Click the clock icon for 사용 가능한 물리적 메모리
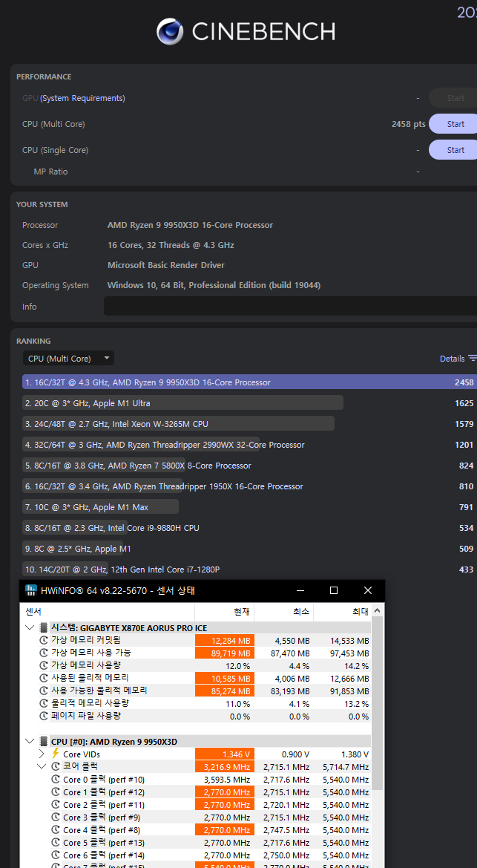Image resolution: width=477 pixels, height=868 pixels. coord(43,691)
